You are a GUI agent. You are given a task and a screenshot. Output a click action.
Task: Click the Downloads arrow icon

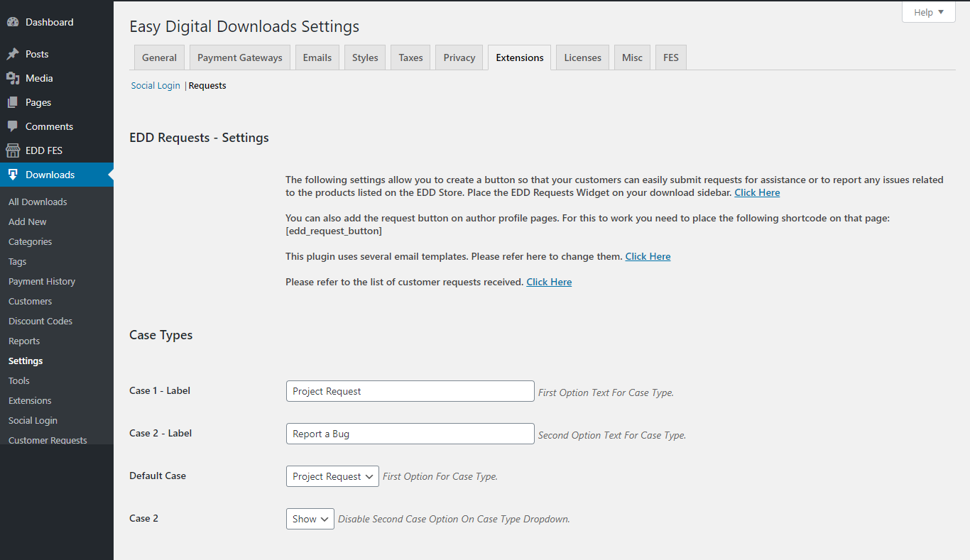(x=13, y=175)
